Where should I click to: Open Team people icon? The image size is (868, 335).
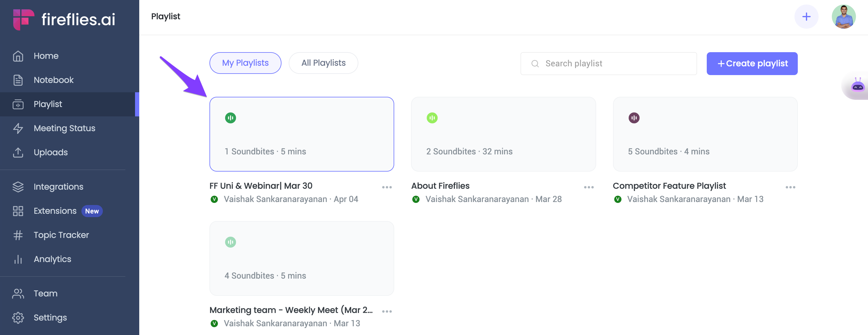click(x=18, y=294)
